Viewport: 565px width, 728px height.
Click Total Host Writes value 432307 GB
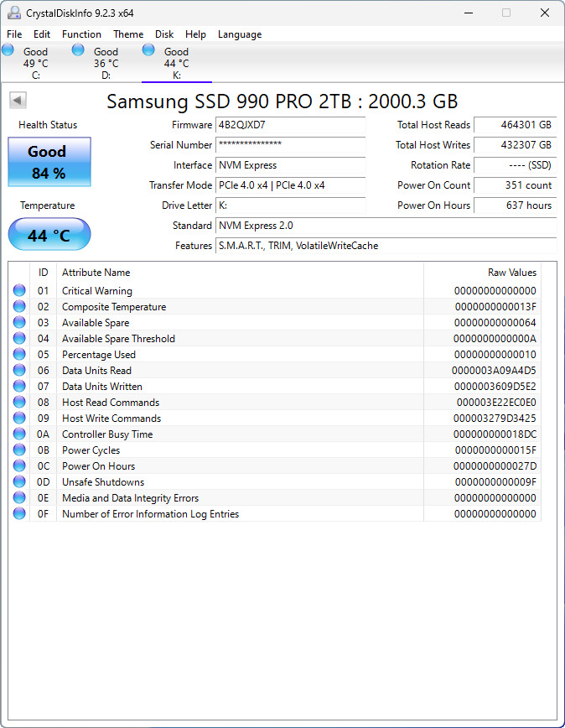515,145
